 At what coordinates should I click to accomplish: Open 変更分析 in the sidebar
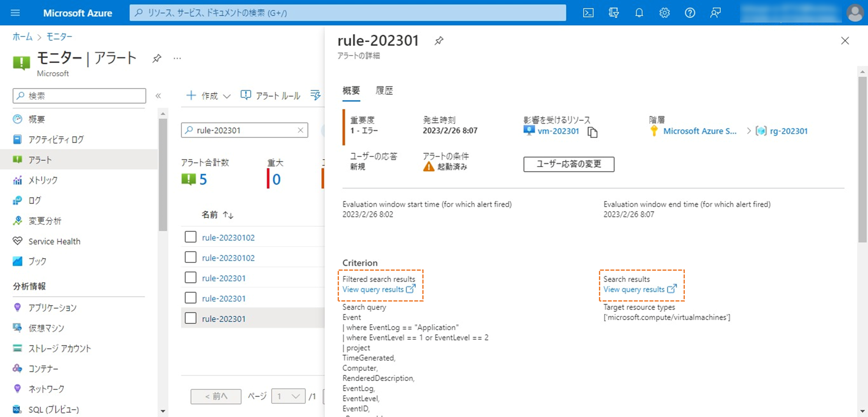click(x=45, y=221)
